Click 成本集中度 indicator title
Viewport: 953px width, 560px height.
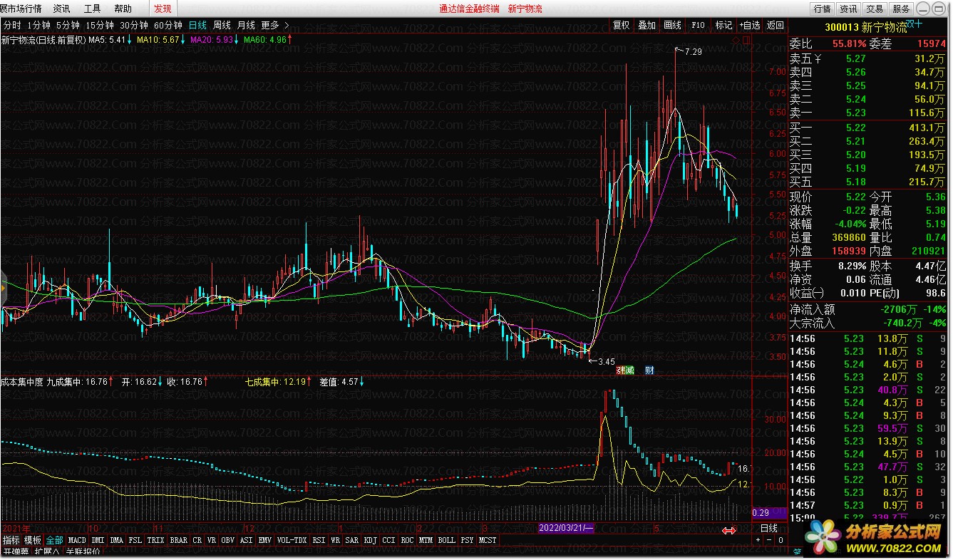click(22, 382)
